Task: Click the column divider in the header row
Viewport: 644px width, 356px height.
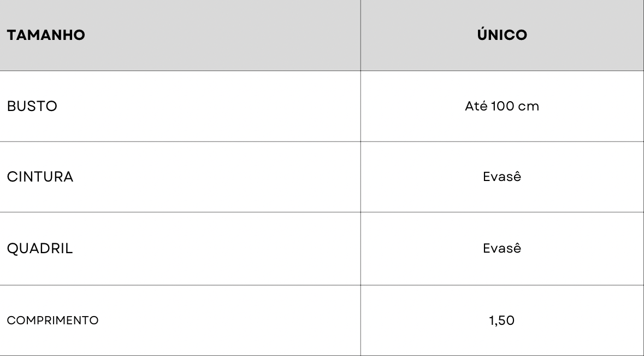Action: (x=361, y=36)
